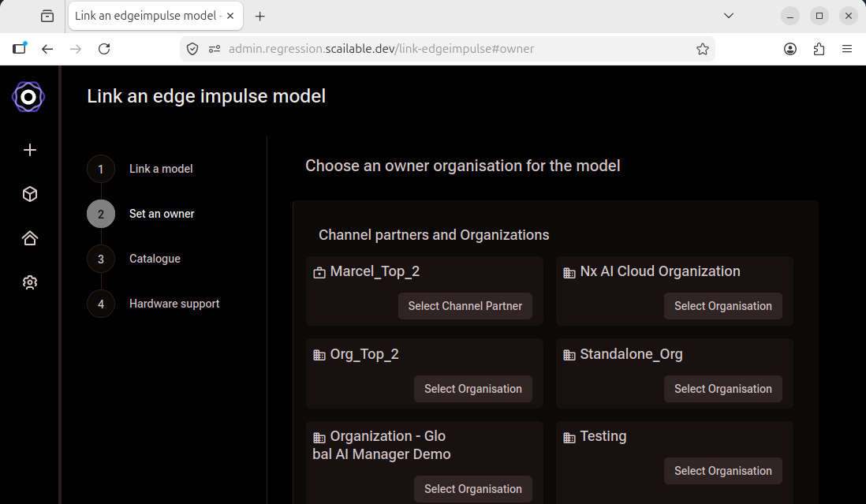
Task: Click the building icon beside Organization - Global AI Manager Demo
Action: point(319,438)
